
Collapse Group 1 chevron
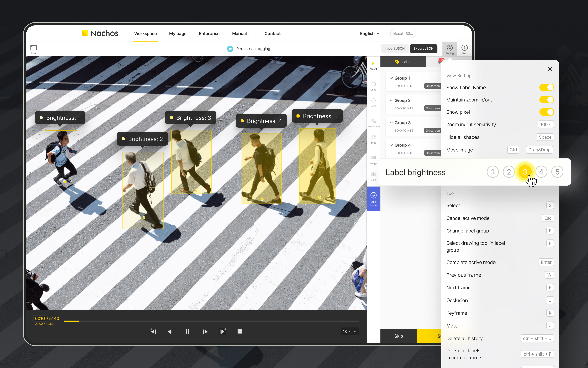pyautogui.click(x=391, y=78)
